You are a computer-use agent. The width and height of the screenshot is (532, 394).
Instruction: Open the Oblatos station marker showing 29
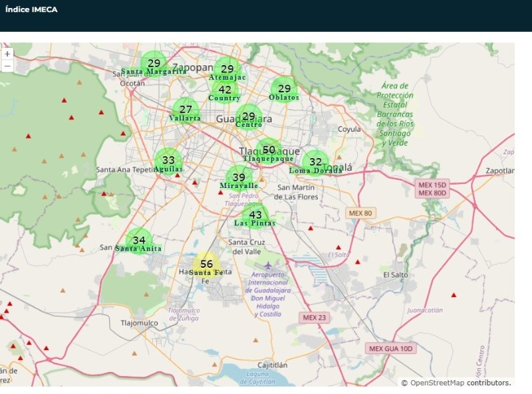tap(284, 89)
